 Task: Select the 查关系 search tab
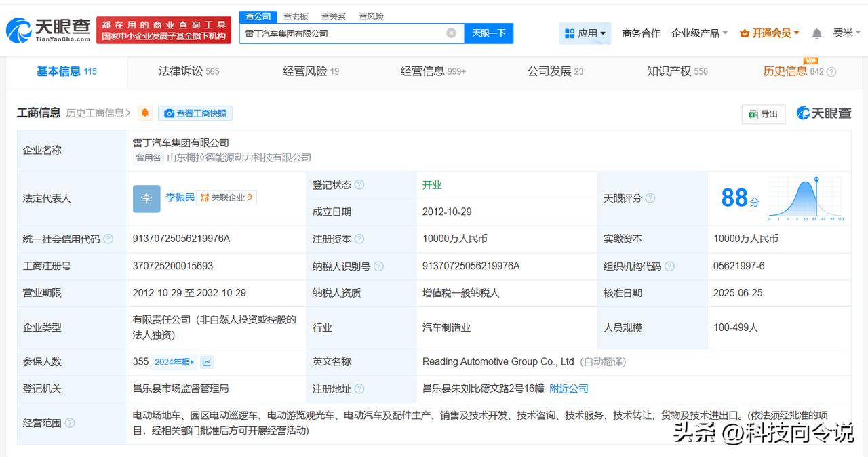[x=333, y=16]
